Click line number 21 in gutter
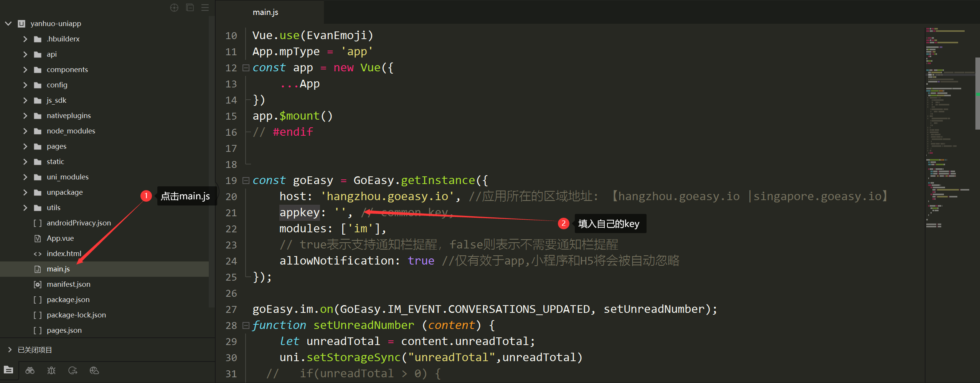Image resolution: width=980 pixels, height=383 pixels. tap(231, 213)
